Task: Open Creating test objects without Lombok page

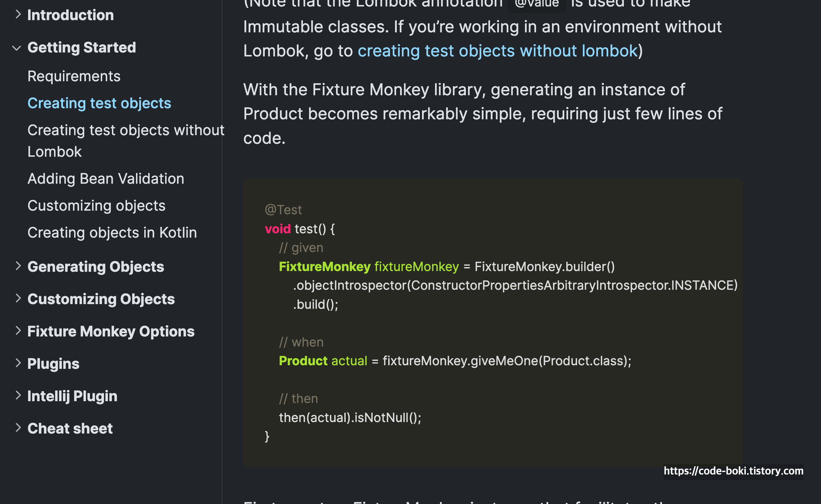Action: pos(126,141)
